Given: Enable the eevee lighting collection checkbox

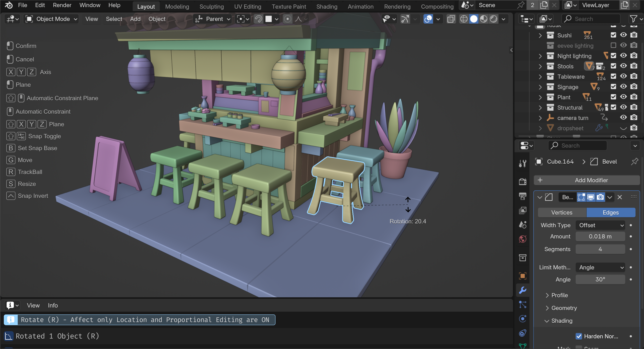Looking at the screenshot, I should coord(613,45).
